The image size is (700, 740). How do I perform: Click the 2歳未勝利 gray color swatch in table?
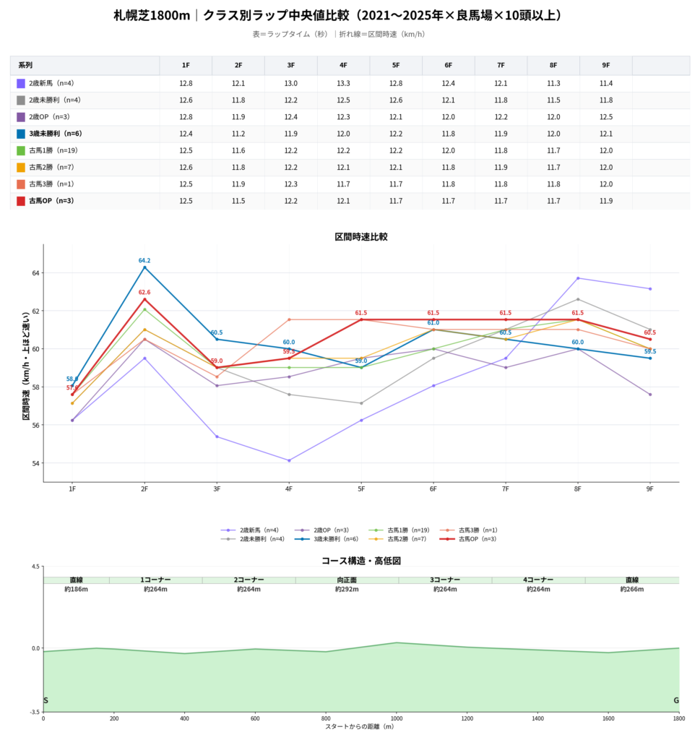coord(21,100)
